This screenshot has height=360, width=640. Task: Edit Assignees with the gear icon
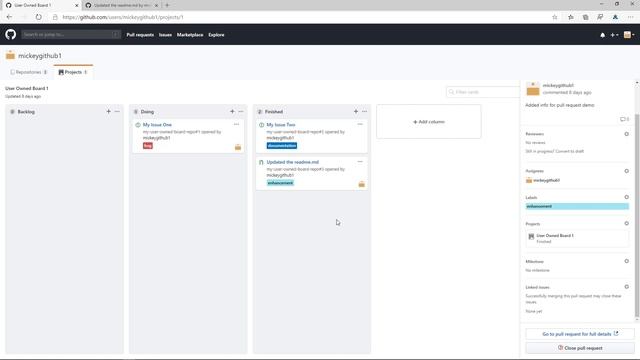[x=627, y=171]
